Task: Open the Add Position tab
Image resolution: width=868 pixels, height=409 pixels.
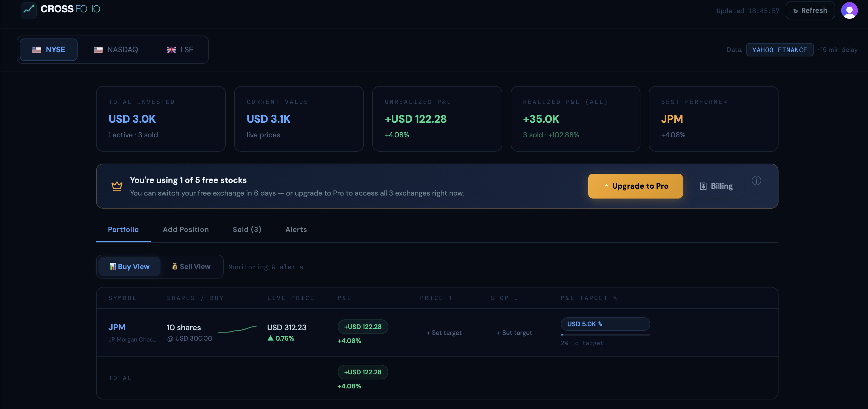Action: coord(186,230)
